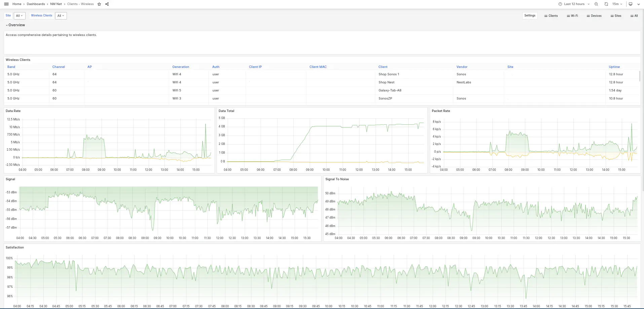Sort table by Uptime column
644x309 pixels.
pos(614,67)
